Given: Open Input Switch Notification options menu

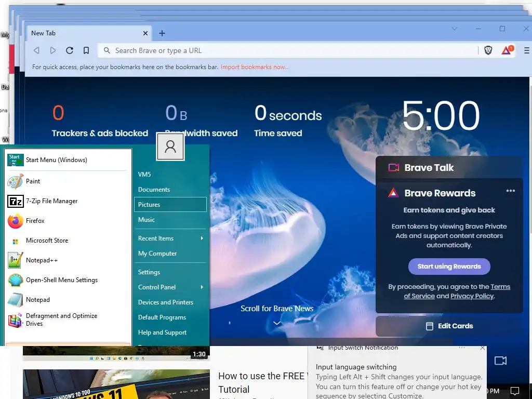Looking at the screenshot, I should (462, 348).
